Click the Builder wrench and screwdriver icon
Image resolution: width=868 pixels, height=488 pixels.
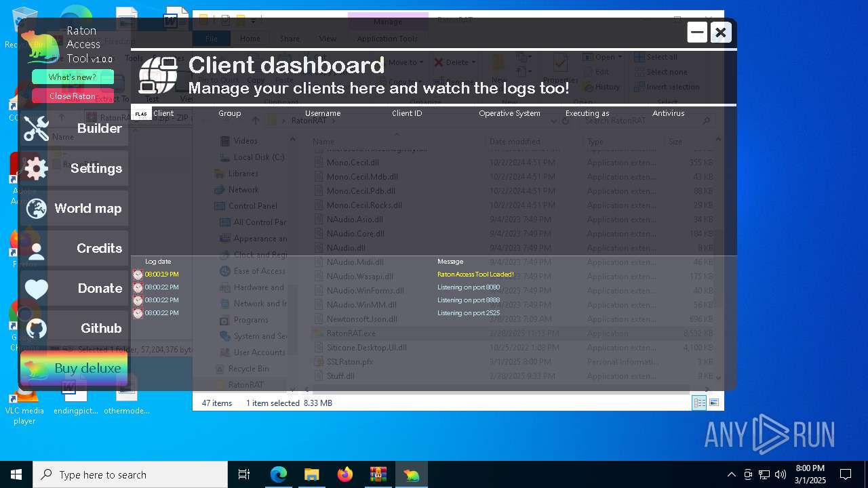(x=36, y=129)
